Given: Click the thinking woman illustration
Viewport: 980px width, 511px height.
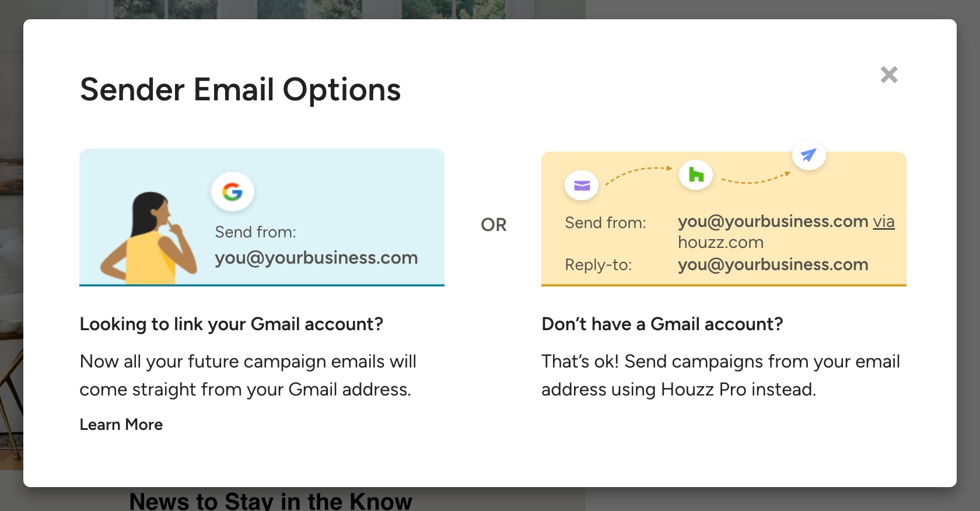Looking at the screenshot, I should (149, 239).
